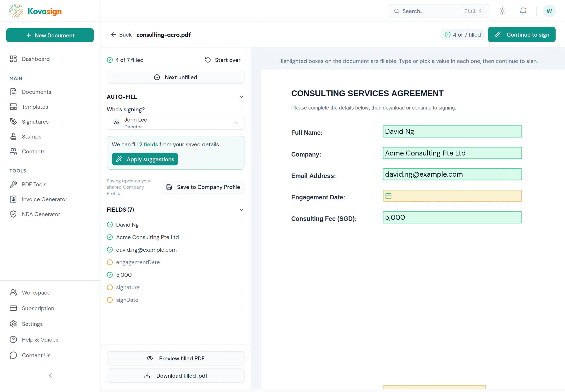Click Download filled .pdf
This screenshot has width=565, height=392.
176,376
